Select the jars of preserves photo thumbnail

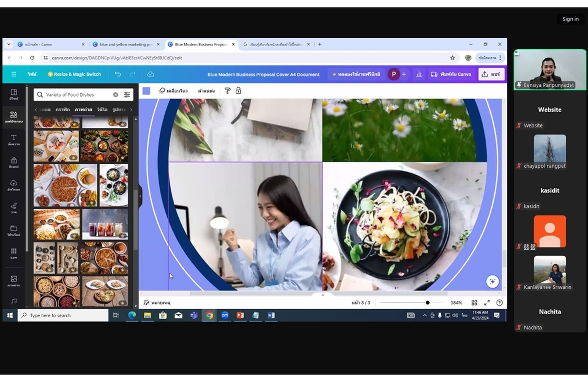pyautogui.click(x=105, y=224)
